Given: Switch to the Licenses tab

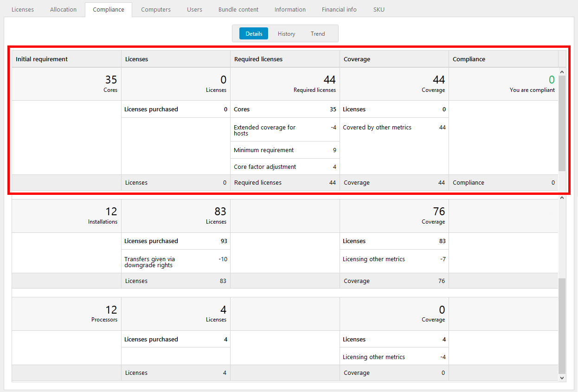Looking at the screenshot, I should pyautogui.click(x=23, y=10).
